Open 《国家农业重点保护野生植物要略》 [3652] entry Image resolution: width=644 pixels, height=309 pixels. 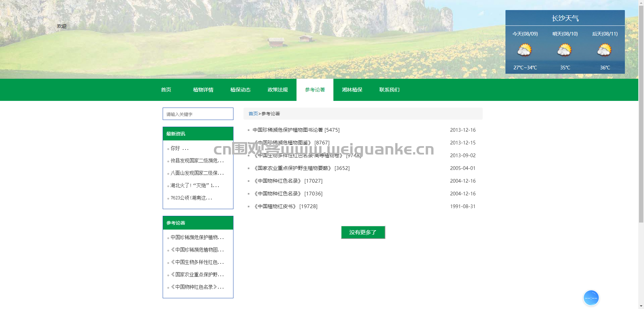coord(301,168)
